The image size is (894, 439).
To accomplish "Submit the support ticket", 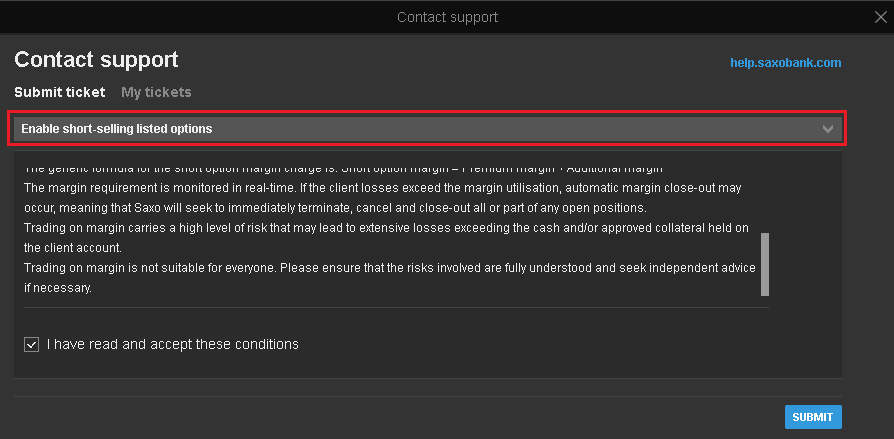I will pyautogui.click(x=813, y=417).
